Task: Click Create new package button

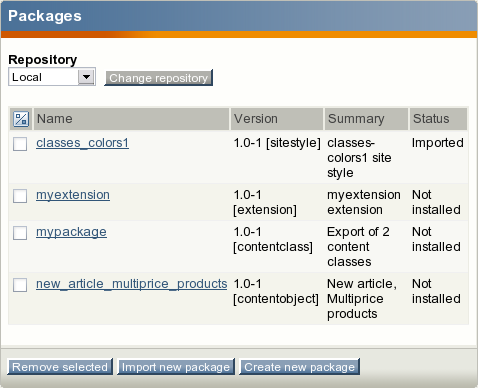Action: (x=299, y=367)
